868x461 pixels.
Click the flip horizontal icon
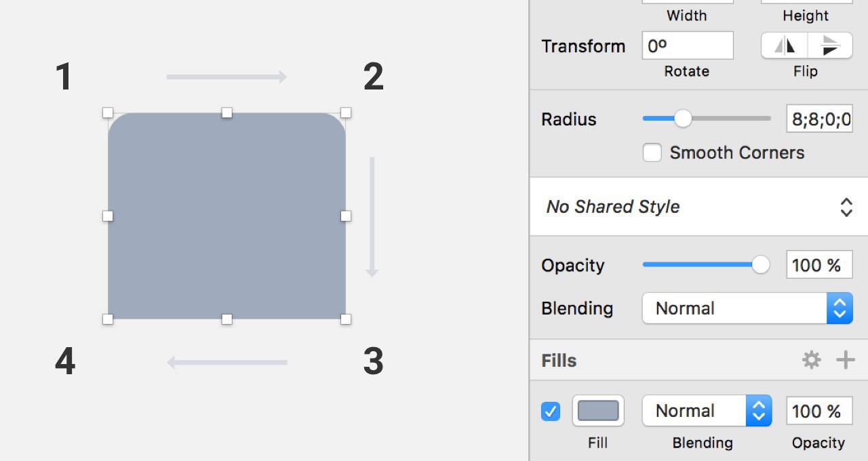point(785,45)
